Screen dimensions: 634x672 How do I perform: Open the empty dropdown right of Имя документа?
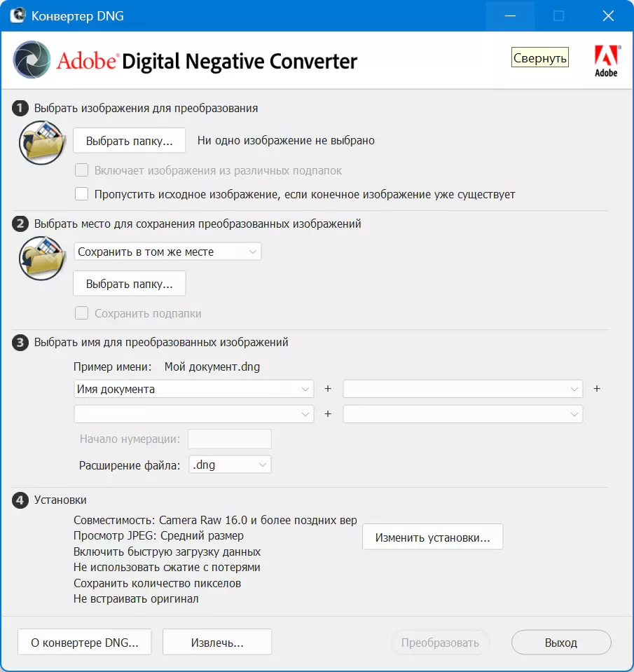(462, 389)
